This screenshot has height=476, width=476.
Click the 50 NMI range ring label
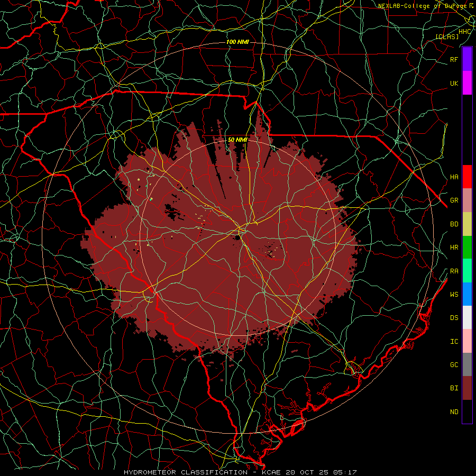coord(237,140)
